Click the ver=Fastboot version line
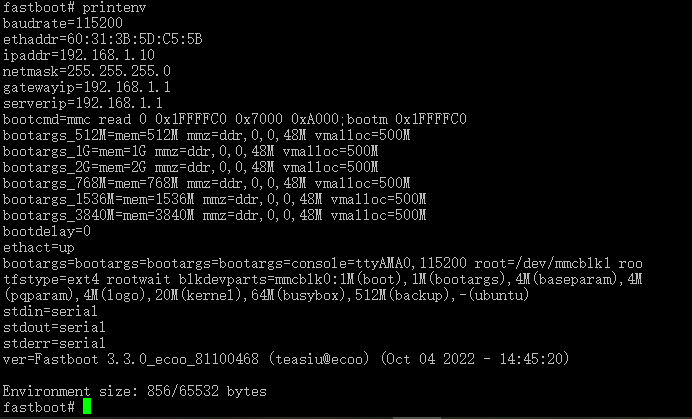This screenshot has height=419, width=692. click(286, 359)
